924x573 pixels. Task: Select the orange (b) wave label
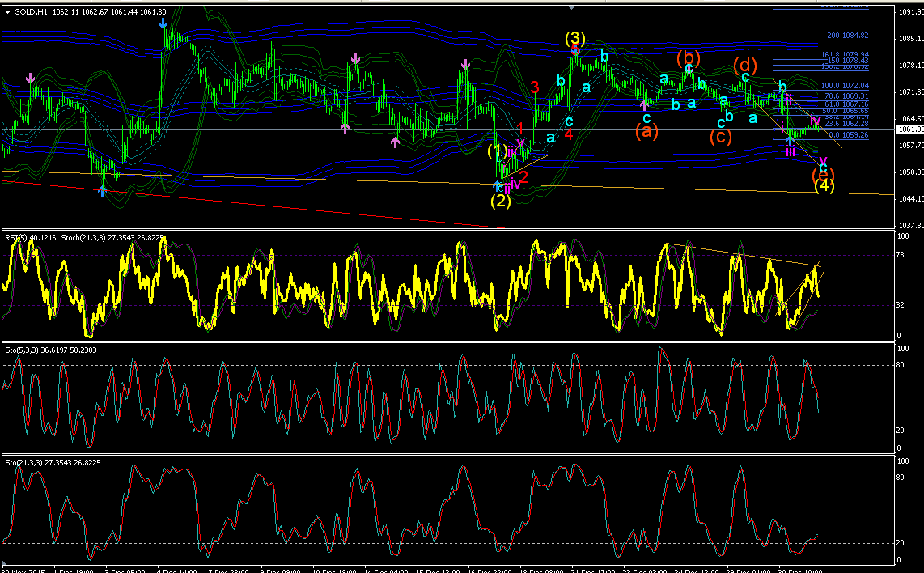coord(689,57)
